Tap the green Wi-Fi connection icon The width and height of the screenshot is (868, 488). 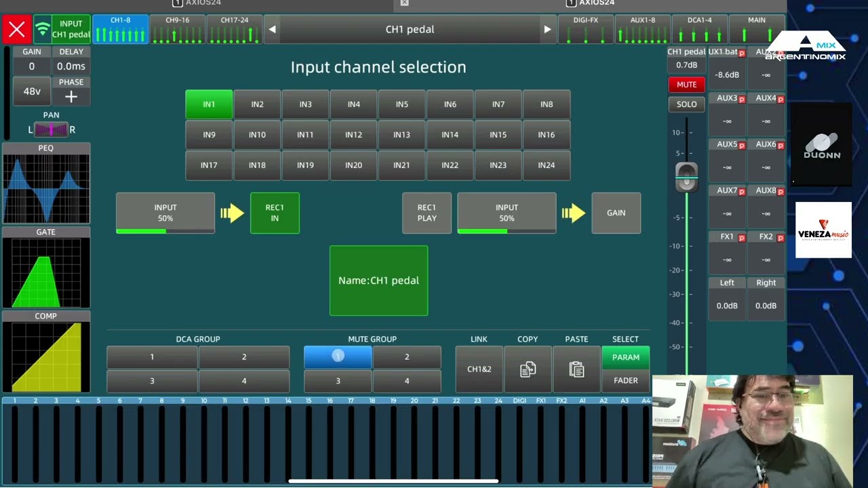pos(43,29)
